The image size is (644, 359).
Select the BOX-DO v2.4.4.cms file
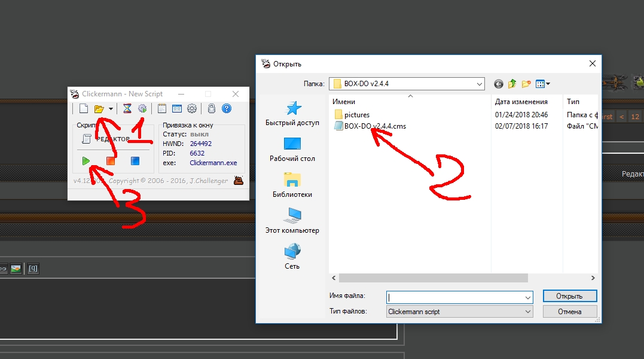coord(375,126)
